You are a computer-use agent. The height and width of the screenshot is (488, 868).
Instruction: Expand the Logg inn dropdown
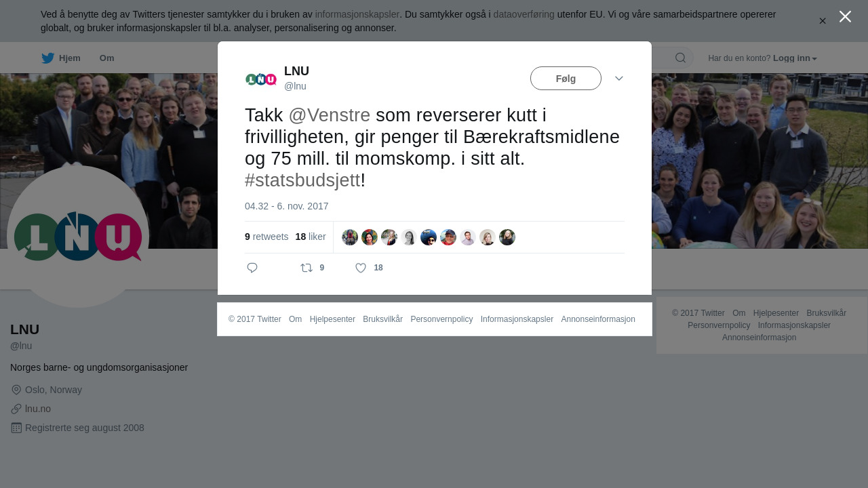795,58
